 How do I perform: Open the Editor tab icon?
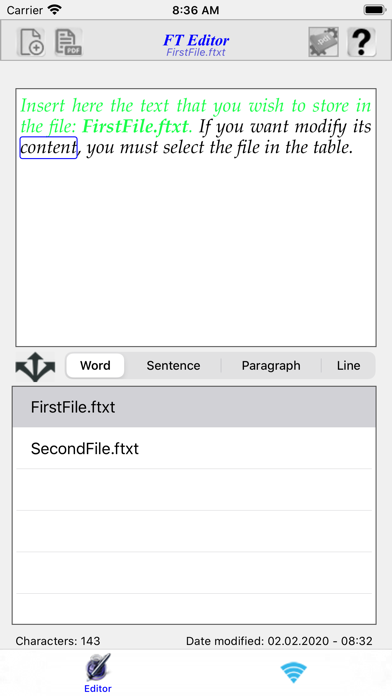(x=98, y=673)
